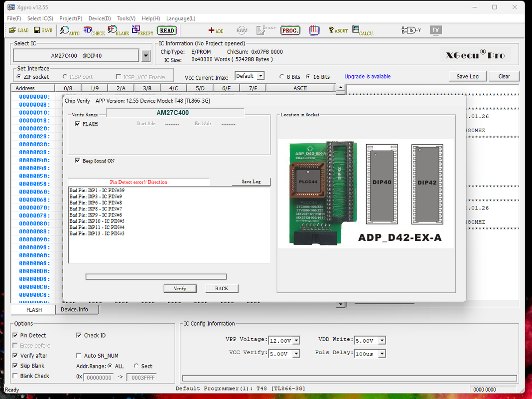Toggle the Beep Sound ON checkbox
Viewport: 532px width, 399px height.
click(77, 161)
